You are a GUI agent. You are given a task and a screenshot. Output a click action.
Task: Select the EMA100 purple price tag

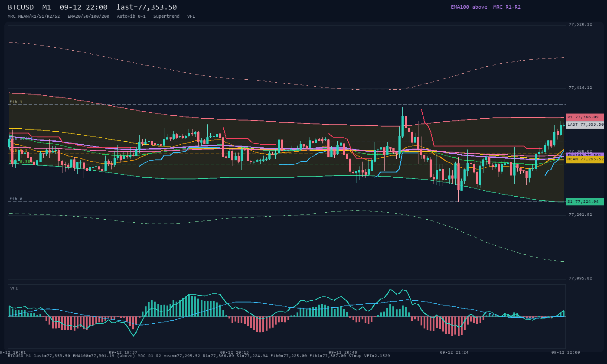[585, 154]
